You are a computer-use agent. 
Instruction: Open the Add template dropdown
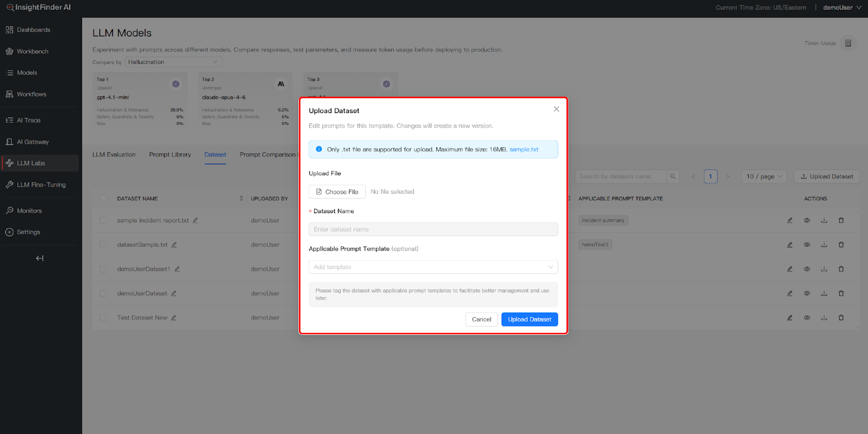click(x=433, y=267)
